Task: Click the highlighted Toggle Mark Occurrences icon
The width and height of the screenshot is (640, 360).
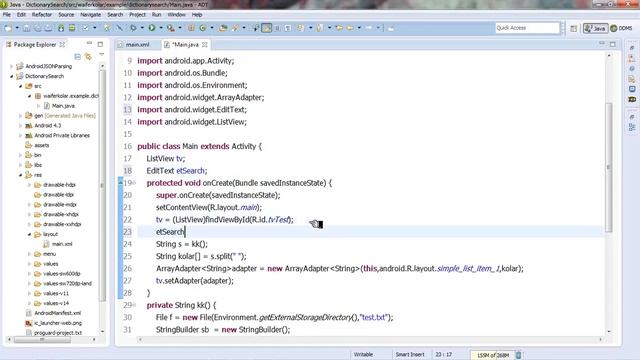Action: [267, 28]
